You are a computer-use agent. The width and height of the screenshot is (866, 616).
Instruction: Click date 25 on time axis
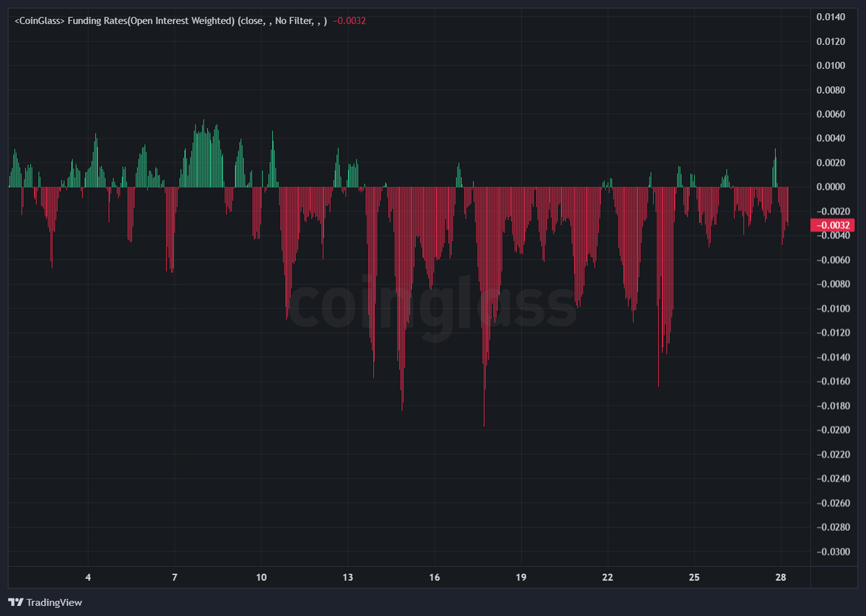click(694, 578)
